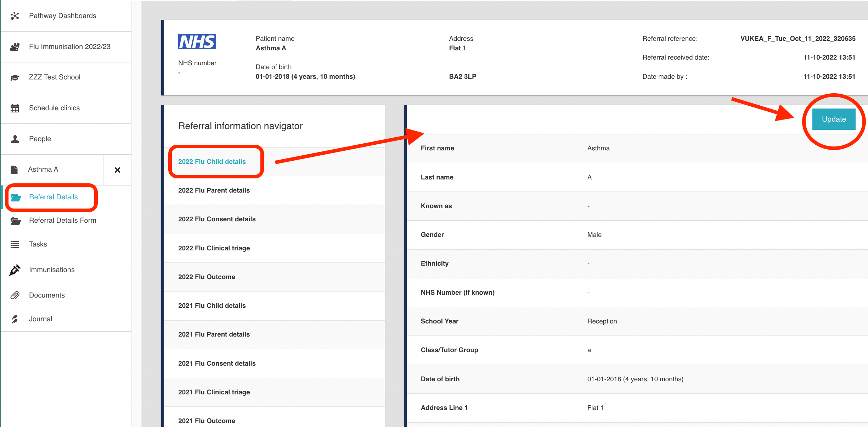Select Referral Details sidebar item
868x427 pixels.
tap(53, 197)
